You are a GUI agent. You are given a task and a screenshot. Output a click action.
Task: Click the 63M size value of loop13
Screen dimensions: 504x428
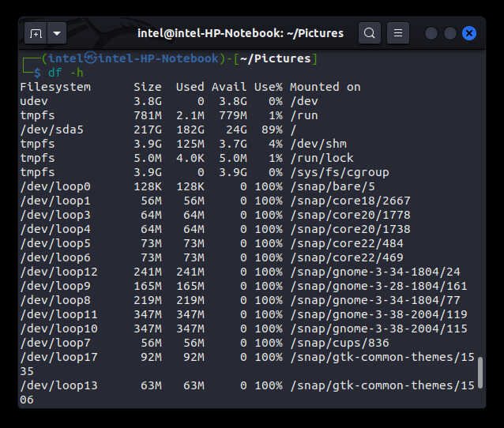point(151,385)
